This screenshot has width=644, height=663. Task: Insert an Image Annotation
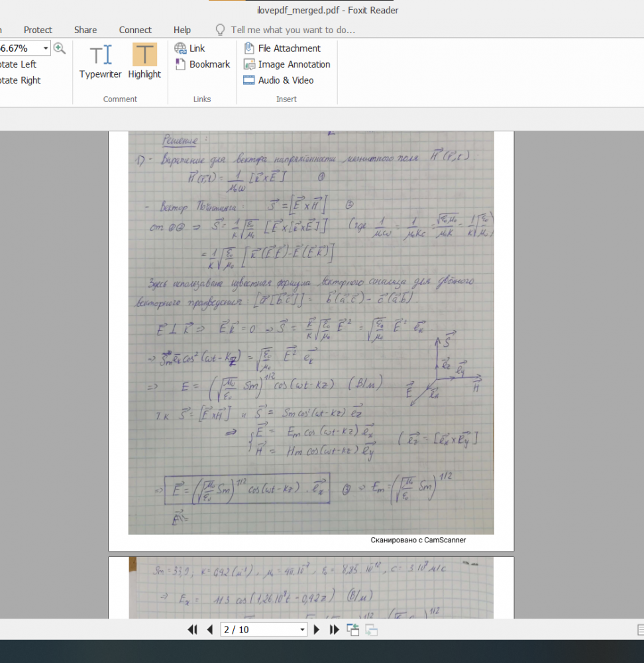(287, 64)
